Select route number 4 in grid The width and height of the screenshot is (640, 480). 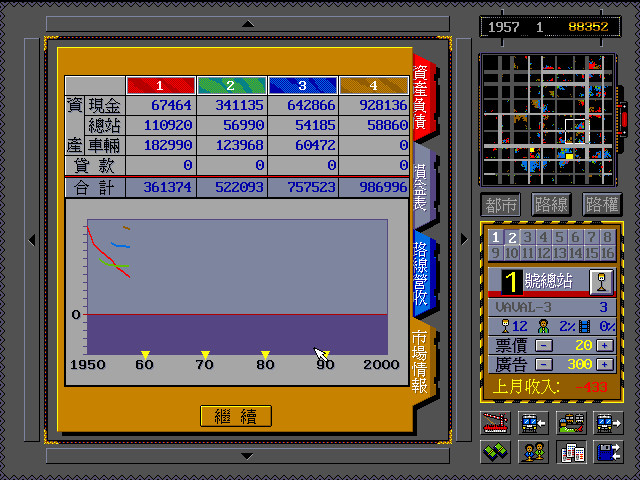pos(543,237)
